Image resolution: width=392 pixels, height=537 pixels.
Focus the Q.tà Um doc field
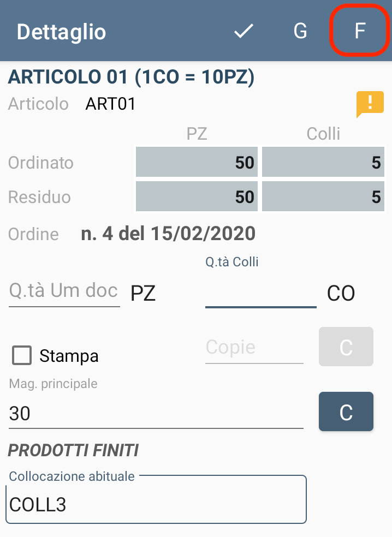[x=64, y=292]
